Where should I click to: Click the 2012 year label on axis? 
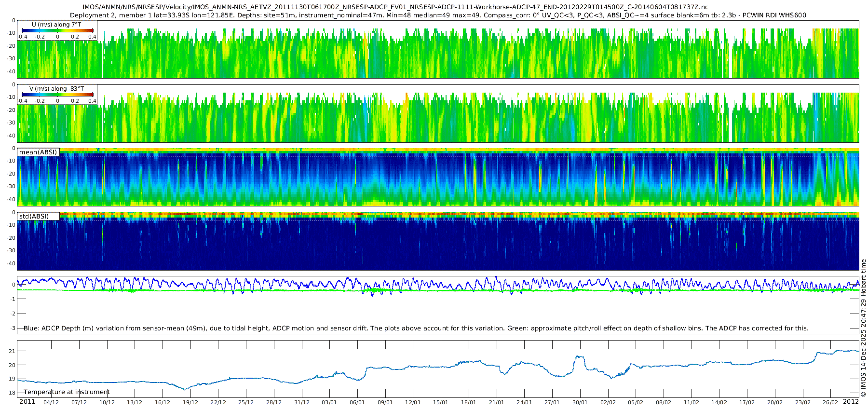[851, 402]
